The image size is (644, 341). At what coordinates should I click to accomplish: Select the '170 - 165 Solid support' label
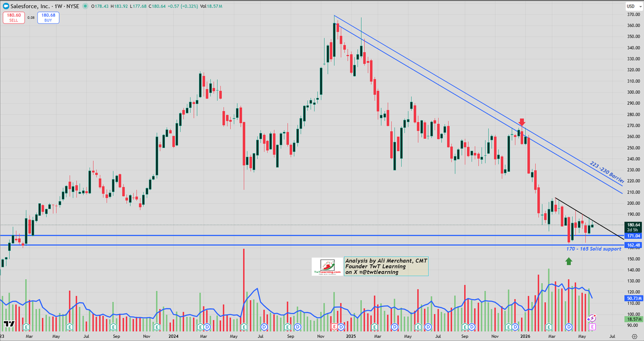(594, 249)
